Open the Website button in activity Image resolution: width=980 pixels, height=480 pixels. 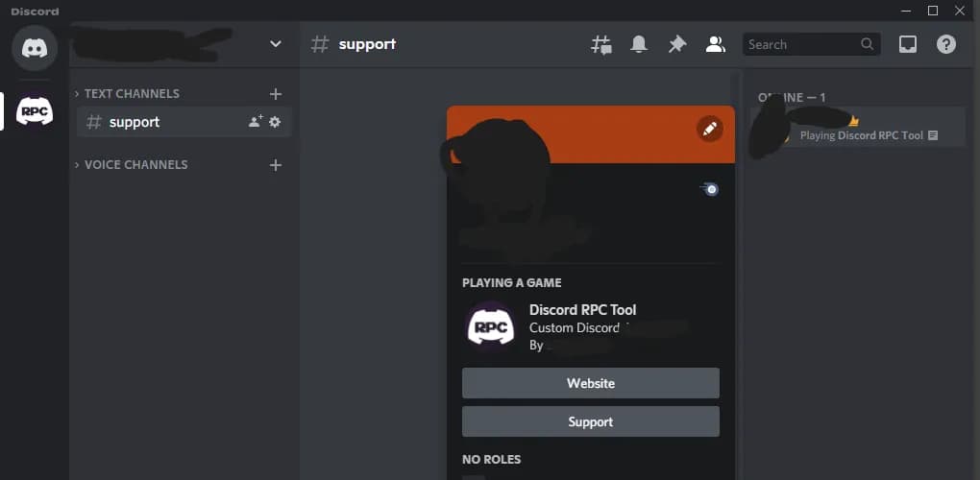pos(591,383)
